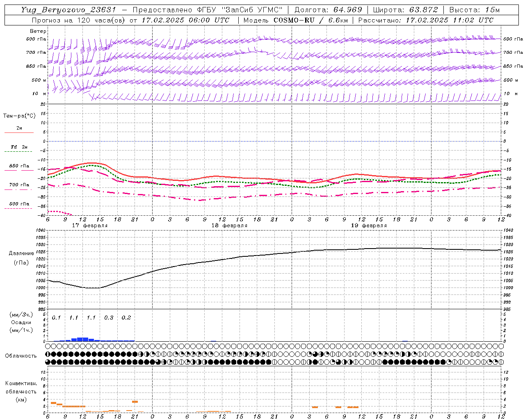525x420 pixels.
Task: Click the date label 17 февраля
Action: [90, 226]
